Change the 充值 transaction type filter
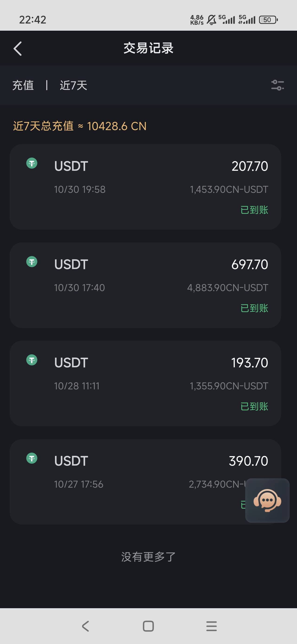The width and height of the screenshot is (297, 644). [x=23, y=85]
